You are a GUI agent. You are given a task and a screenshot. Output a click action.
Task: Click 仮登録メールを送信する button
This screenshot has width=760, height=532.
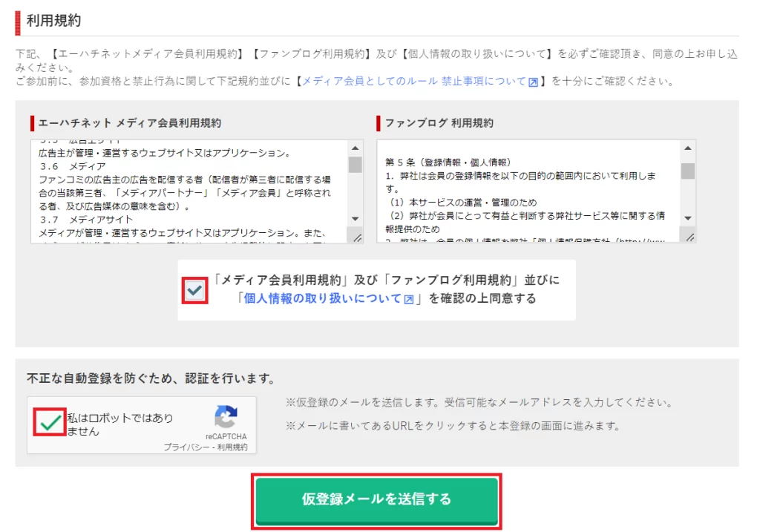tap(376, 500)
